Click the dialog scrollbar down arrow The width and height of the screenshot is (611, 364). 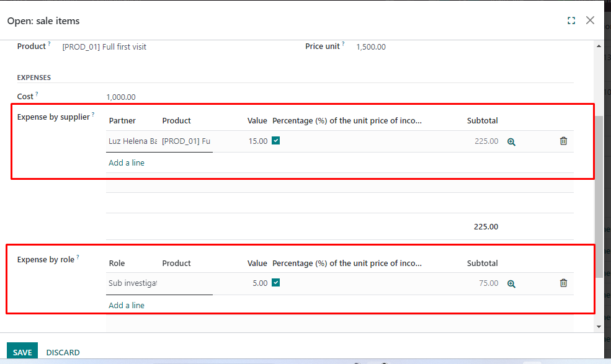(x=599, y=327)
